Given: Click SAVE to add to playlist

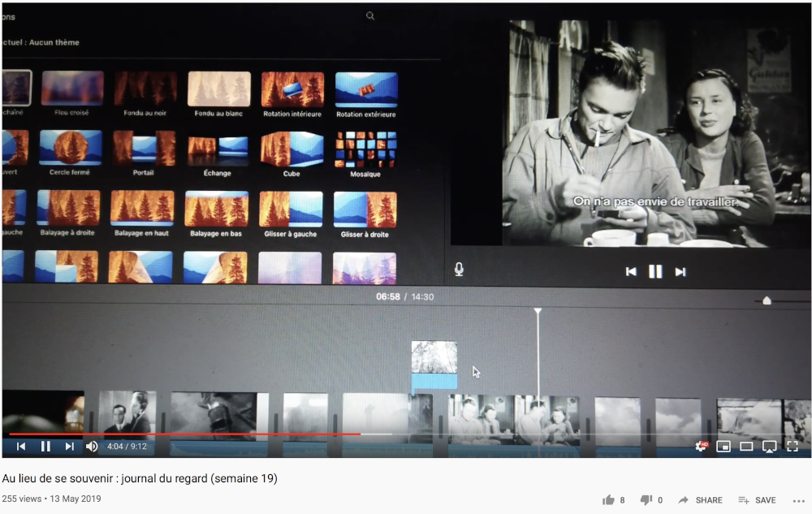Looking at the screenshot, I should pos(757,500).
